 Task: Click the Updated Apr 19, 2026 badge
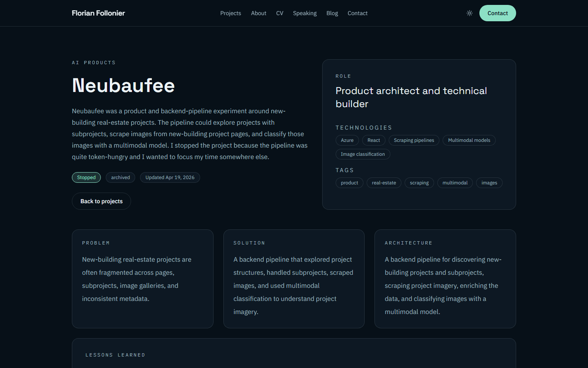(170, 177)
